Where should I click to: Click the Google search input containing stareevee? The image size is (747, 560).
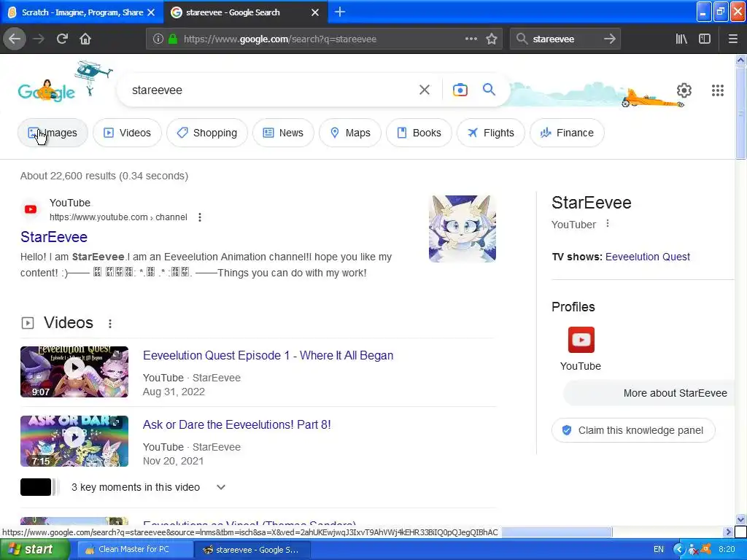[271, 90]
